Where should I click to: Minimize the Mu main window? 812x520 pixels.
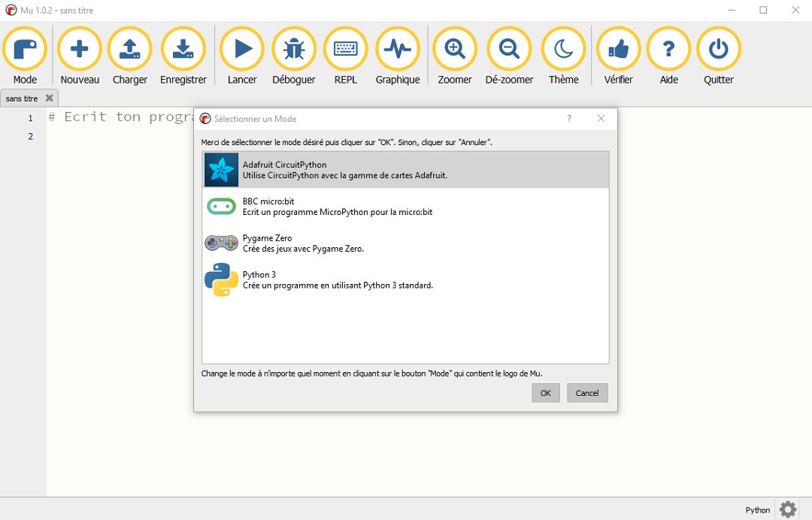(732, 10)
